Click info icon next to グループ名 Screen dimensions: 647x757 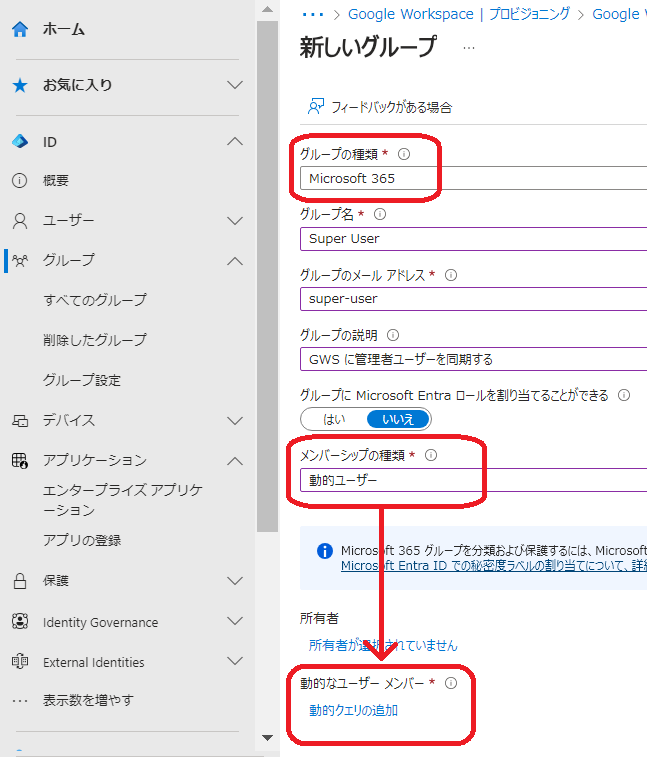tap(380, 214)
